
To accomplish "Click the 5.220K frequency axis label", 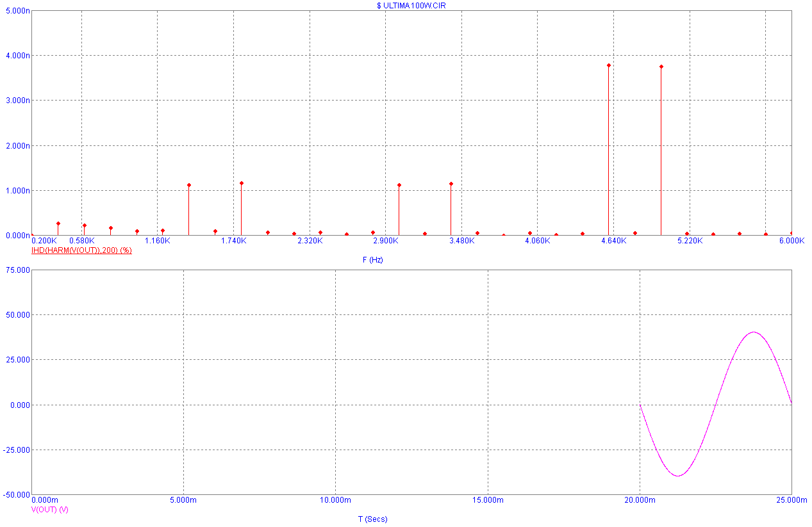I will click(690, 241).
